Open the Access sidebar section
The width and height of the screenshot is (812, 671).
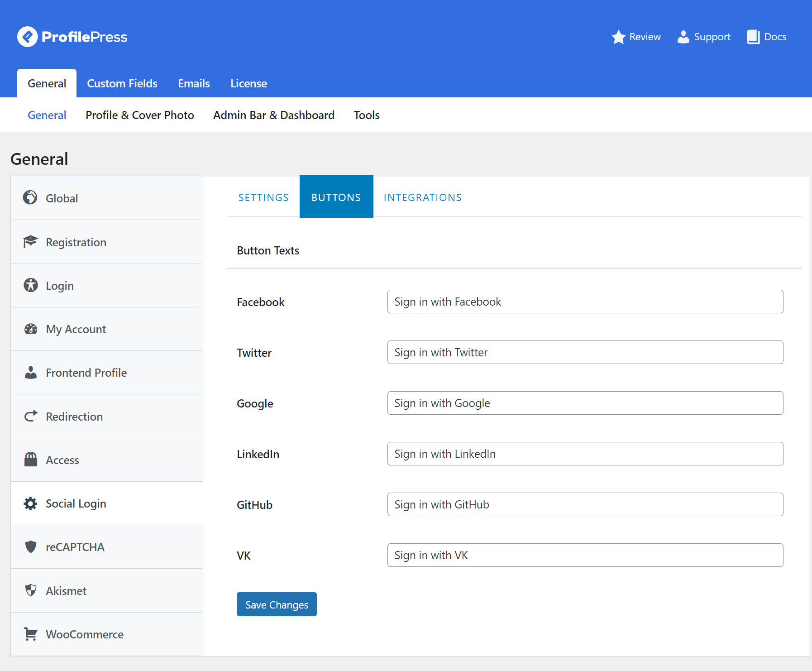click(x=107, y=460)
